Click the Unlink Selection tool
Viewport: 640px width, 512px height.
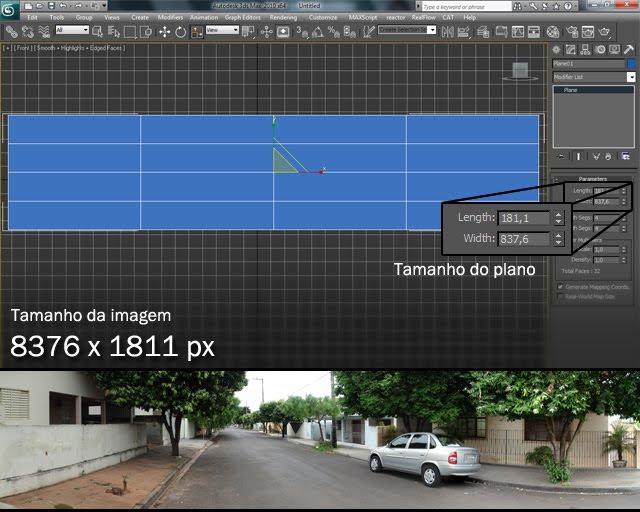point(28,31)
